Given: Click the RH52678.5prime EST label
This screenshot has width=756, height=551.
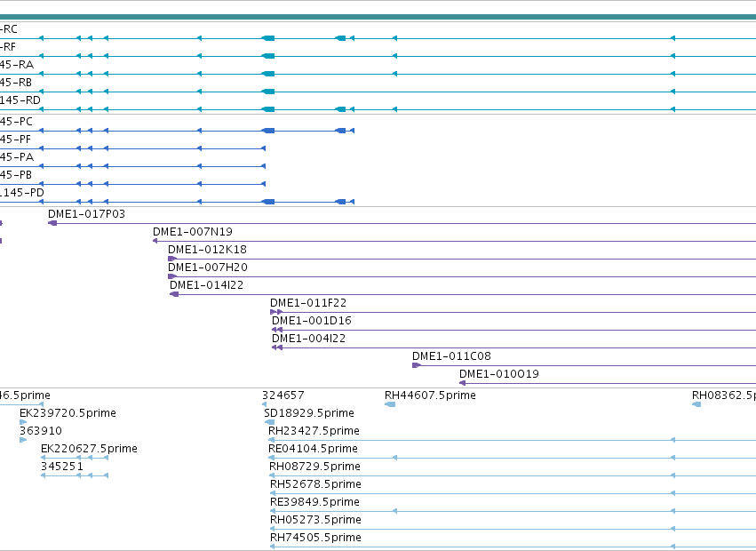Looking at the screenshot, I should coord(315,484).
